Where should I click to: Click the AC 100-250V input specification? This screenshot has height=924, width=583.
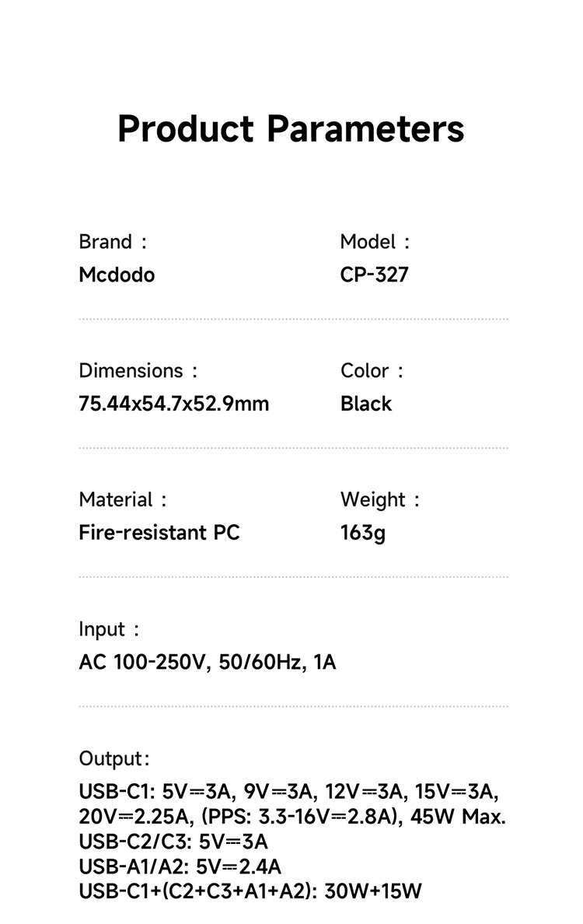(x=208, y=663)
